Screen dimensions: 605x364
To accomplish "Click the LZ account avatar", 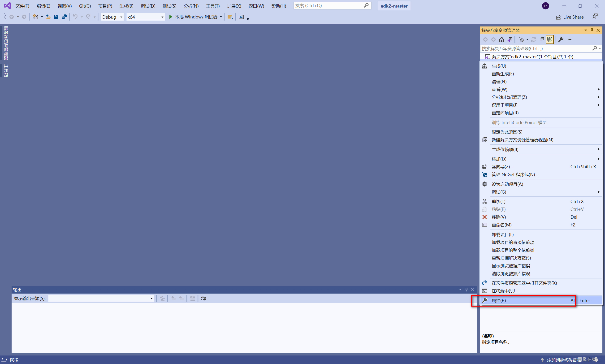I will pos(546,6).
